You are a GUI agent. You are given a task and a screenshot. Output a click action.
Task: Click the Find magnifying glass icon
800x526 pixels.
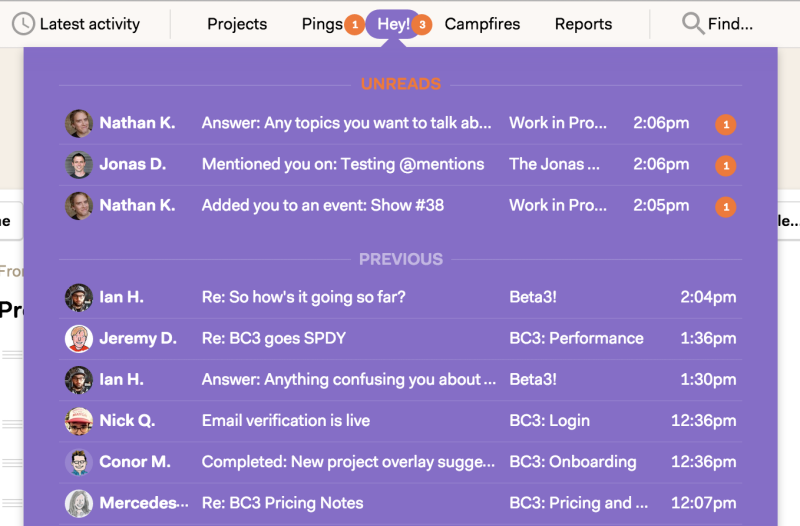click(x=692, y=24)
